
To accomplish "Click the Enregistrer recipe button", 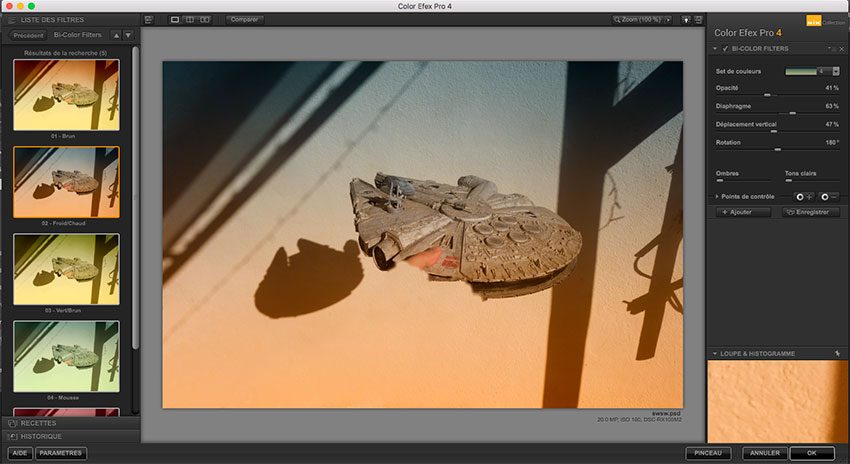I will 811,212.
